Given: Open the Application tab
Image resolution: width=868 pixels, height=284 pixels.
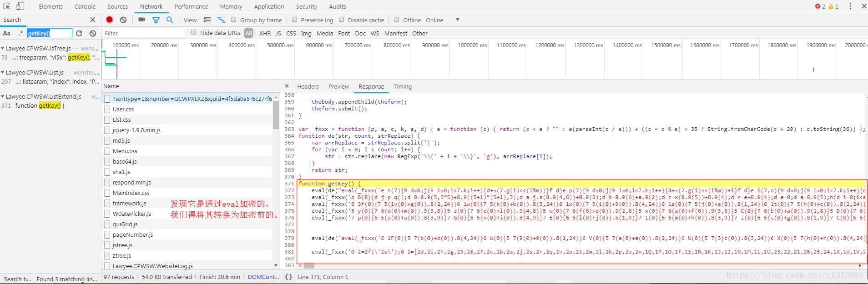Looking at the screenshot, I should tap(269, 6).
